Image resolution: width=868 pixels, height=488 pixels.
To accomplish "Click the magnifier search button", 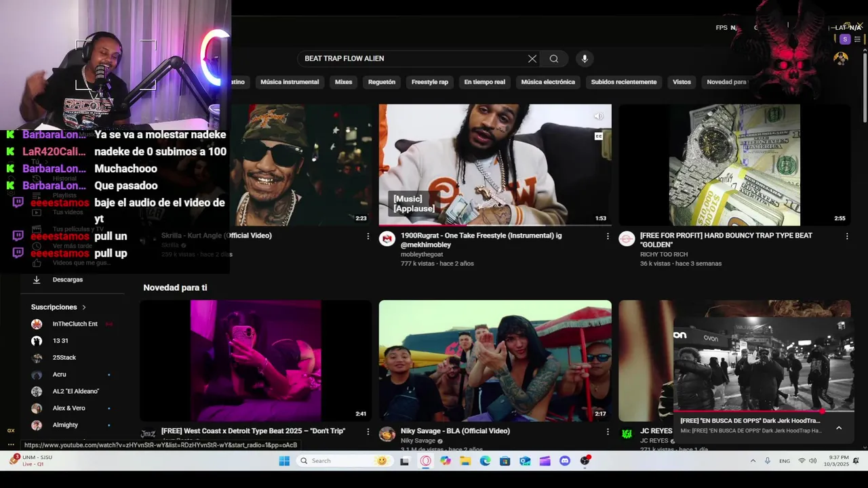I will pyautogui.click(x=554, y=59).
